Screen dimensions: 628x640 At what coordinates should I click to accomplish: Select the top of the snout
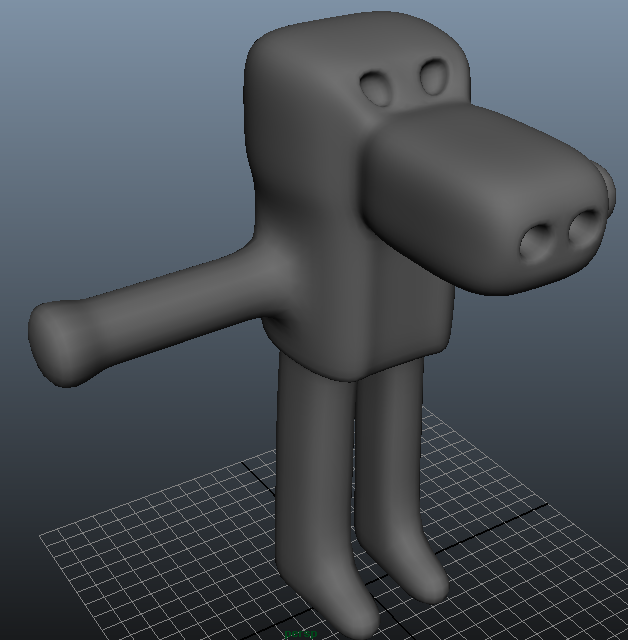pyautogui.click(x=470, y=135)
